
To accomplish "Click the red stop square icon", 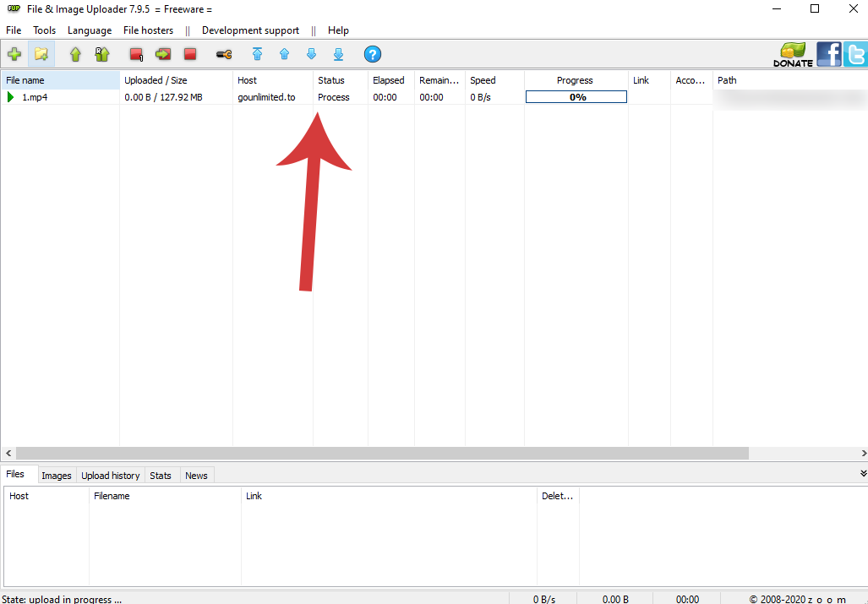I will [x=190, y=54].
